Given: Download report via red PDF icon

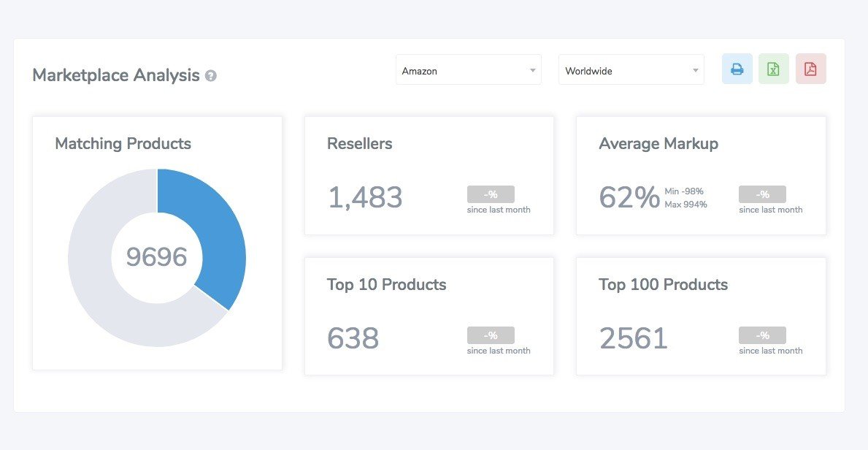Looking at the screenshot, I should click(x=810, y=69).
